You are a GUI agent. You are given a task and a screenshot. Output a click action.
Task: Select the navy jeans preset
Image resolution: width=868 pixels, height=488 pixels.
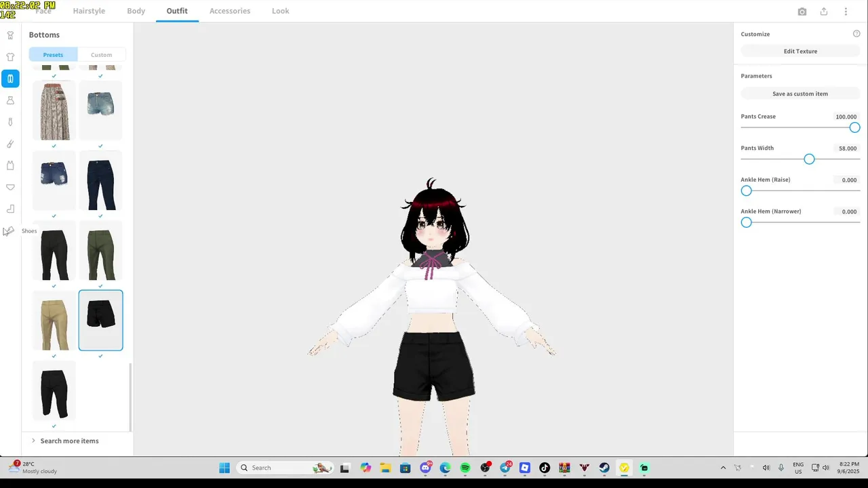coord(100,181)
